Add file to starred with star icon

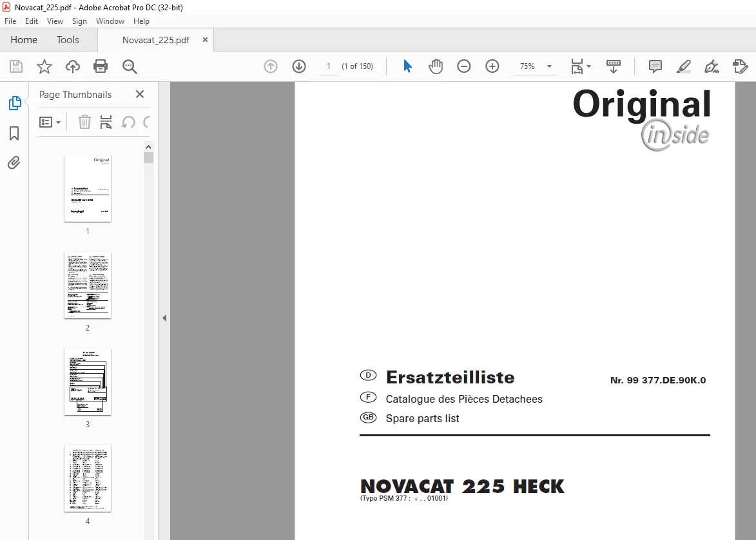click(x=44, y=66)
